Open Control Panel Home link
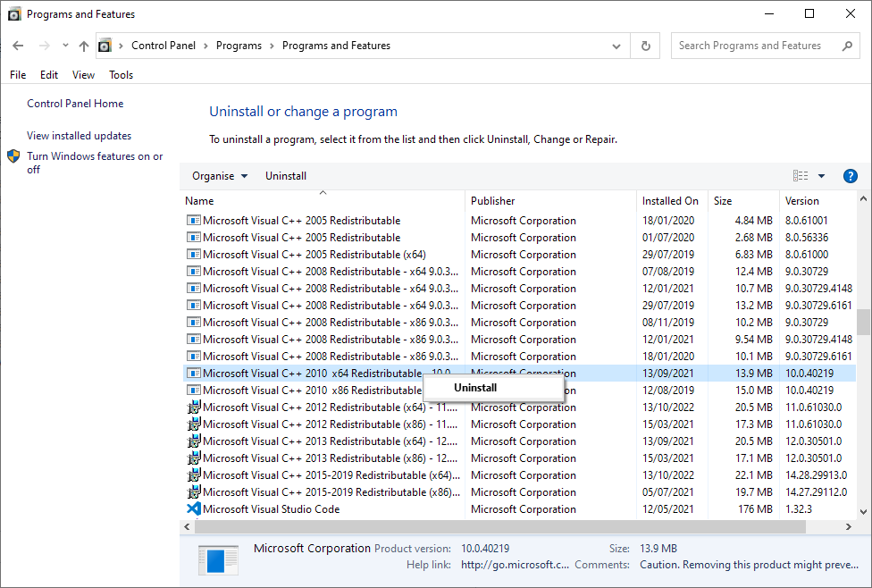Viewport: 872px width, 588px height. [x=75, y=104]
